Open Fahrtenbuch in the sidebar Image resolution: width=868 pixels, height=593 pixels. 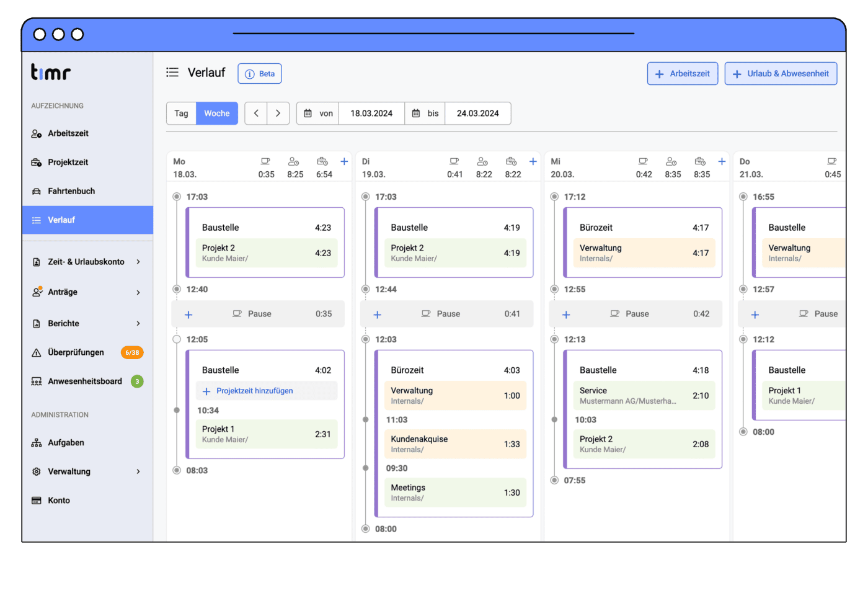[x=87, y=191]
